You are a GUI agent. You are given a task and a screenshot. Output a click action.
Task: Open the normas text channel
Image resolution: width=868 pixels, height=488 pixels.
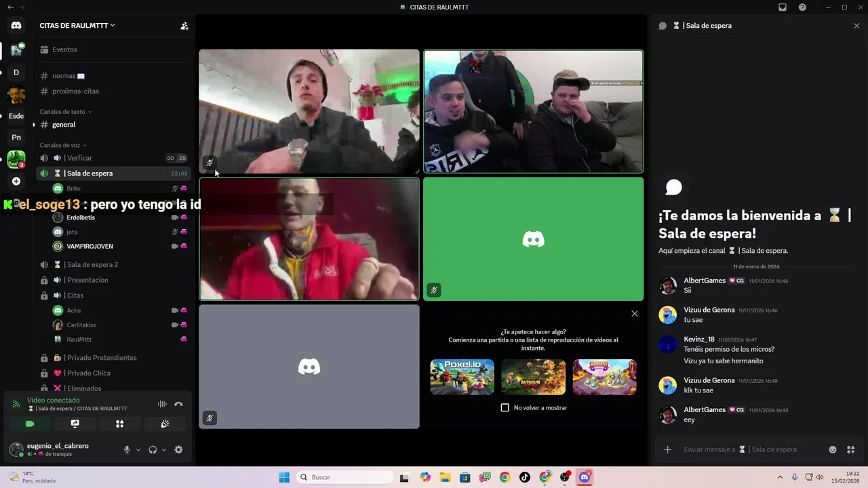click(x=113, y=76)
